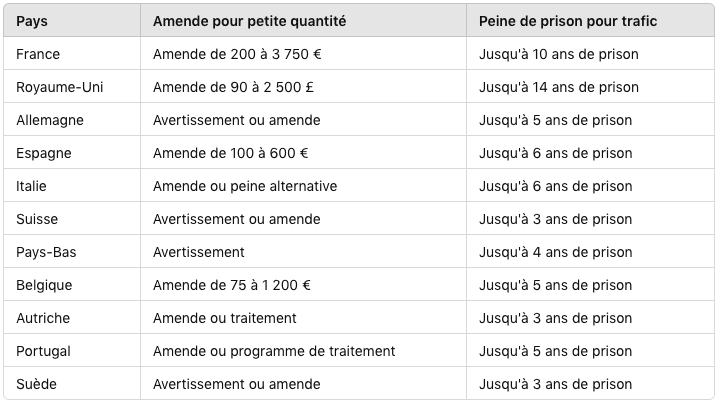721x403 pixels.
Task: Click the "Pays" column header
Action: (33, 21)
